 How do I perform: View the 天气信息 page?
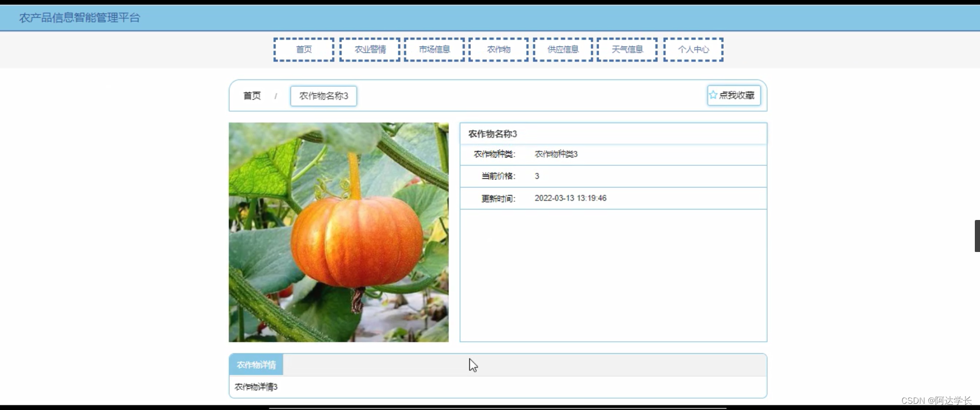[x=627, y=50]
